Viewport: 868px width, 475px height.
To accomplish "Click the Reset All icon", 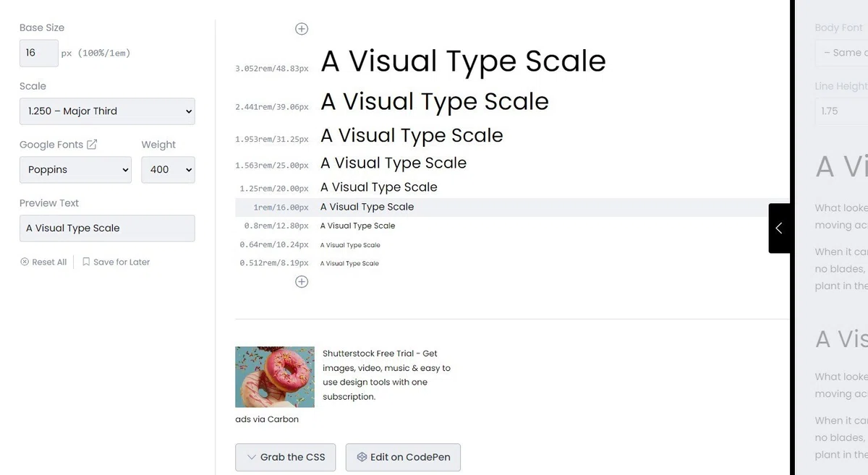I will [25, 262].
